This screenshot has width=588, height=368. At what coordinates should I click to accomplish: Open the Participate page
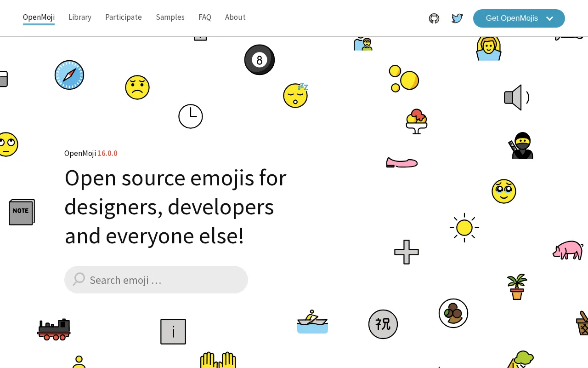click(x=124, y=17)
